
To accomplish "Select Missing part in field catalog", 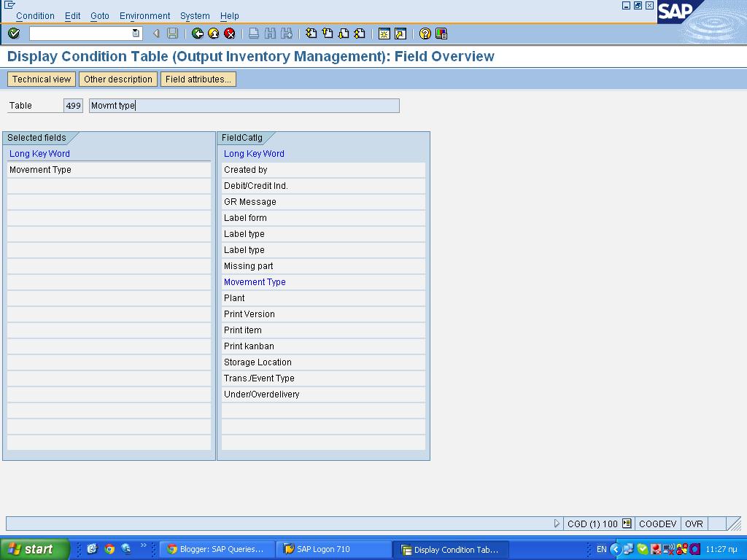I will coord(323,266).
